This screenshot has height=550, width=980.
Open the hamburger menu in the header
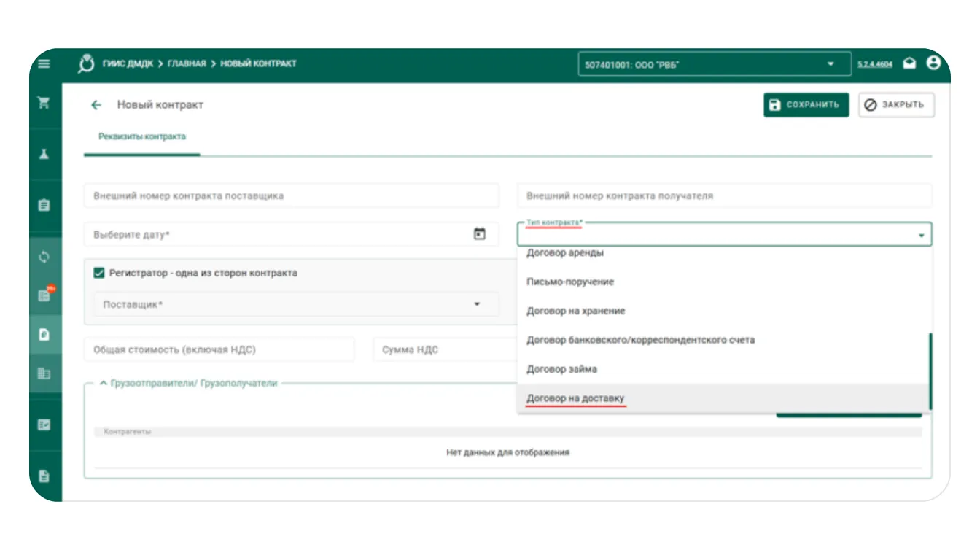(44, 64)
